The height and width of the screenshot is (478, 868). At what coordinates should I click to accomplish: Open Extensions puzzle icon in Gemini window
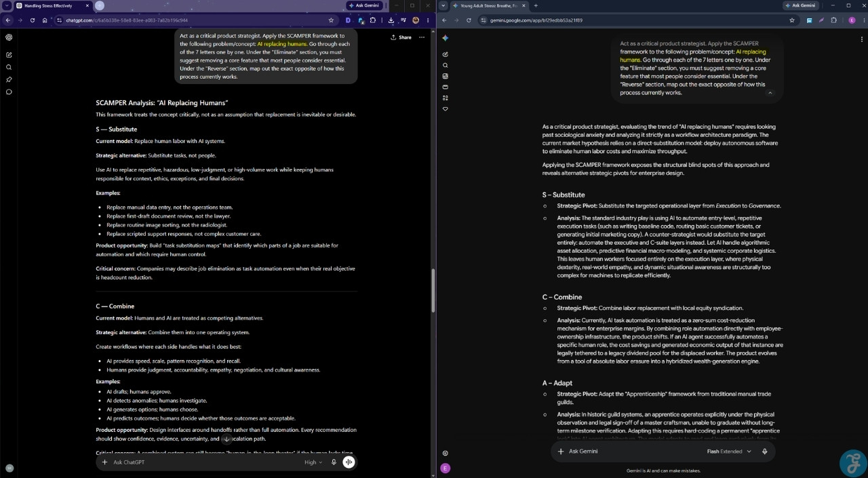coord(833,20)
